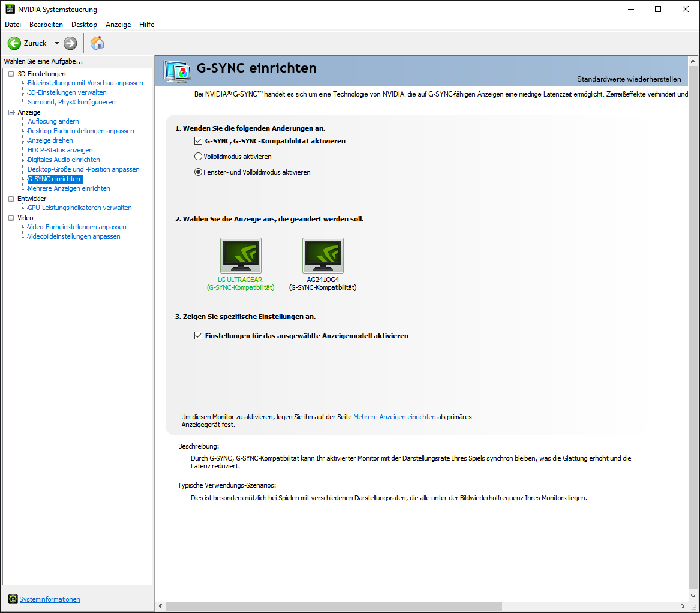Image resolution: width=700 pixels, height=613 pixels.
Task: Open the Datei menu
Action: pyautogui.click(x=13, y=25)
